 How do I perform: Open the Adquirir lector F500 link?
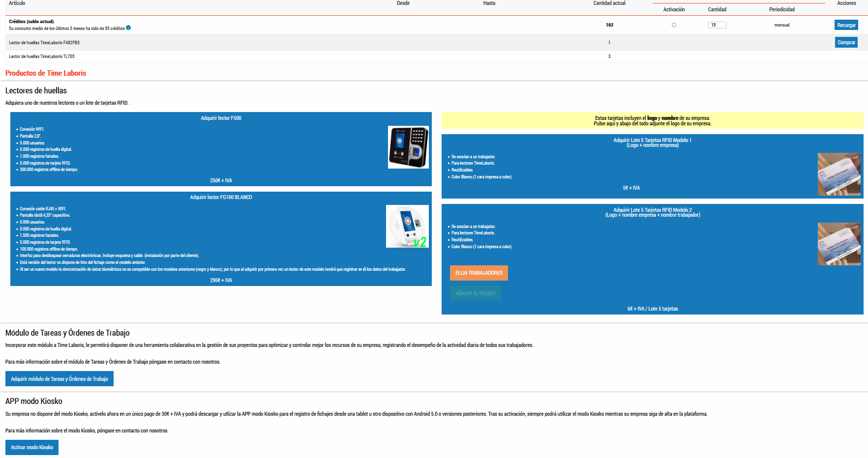pyautogui.click(x=221, y=118)
